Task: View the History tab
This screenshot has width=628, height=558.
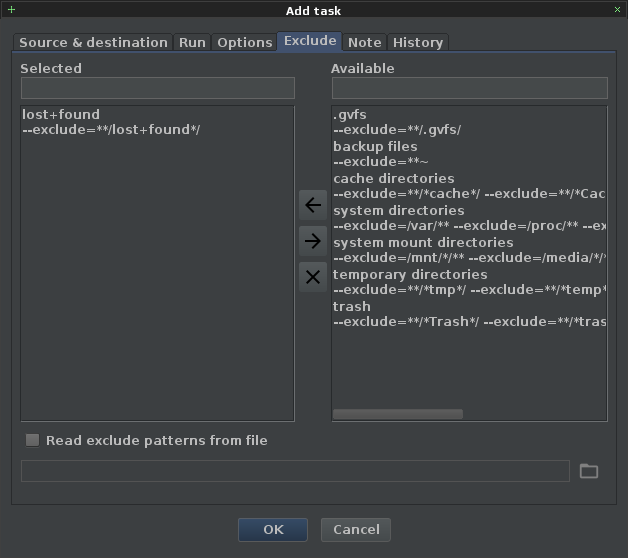Action: [x=418, y=42]
